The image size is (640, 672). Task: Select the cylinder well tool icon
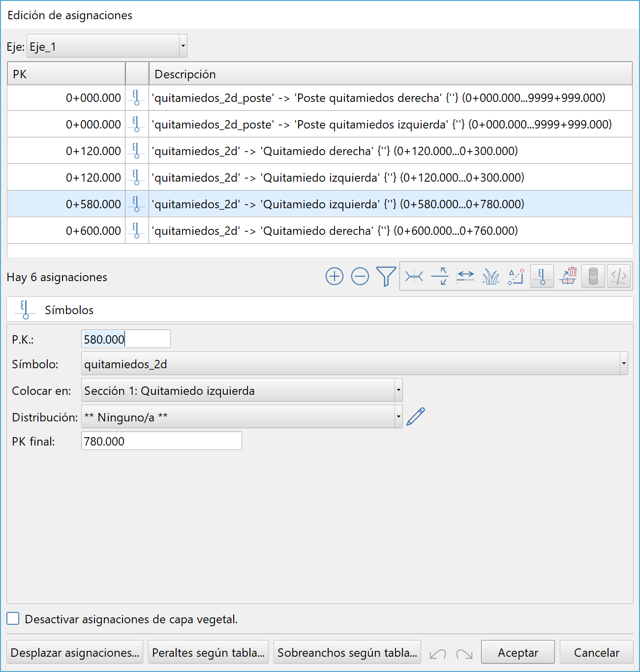(x=593, y=276)
